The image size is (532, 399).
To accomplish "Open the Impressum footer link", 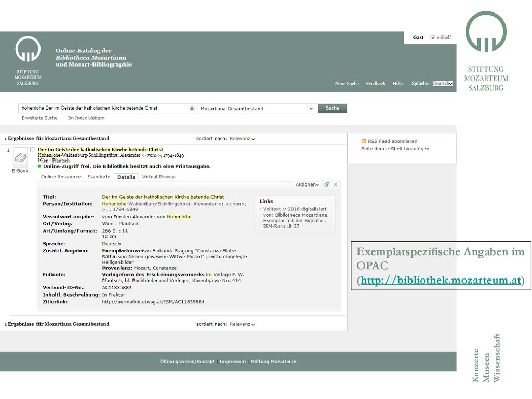I will [233, 362].
